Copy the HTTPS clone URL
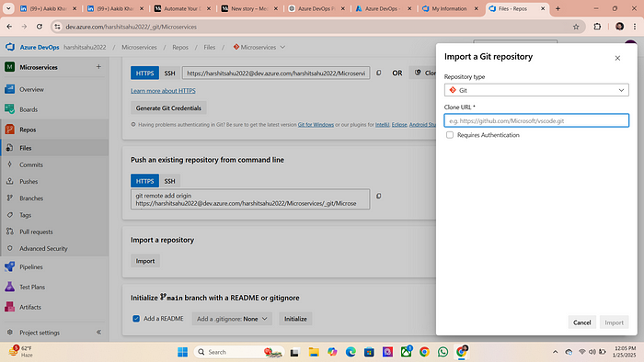This screenshot has height=362, width=644. pos(379,73)
